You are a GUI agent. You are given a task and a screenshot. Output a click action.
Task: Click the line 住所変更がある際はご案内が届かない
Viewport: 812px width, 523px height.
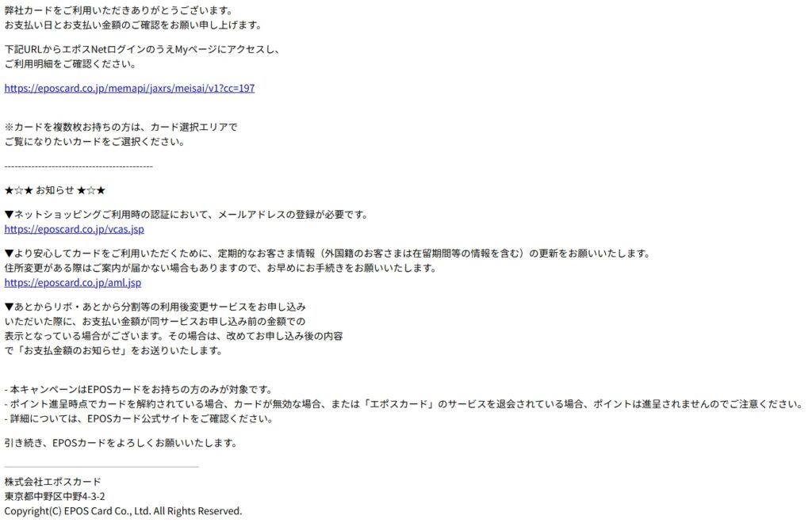point(220,268)
